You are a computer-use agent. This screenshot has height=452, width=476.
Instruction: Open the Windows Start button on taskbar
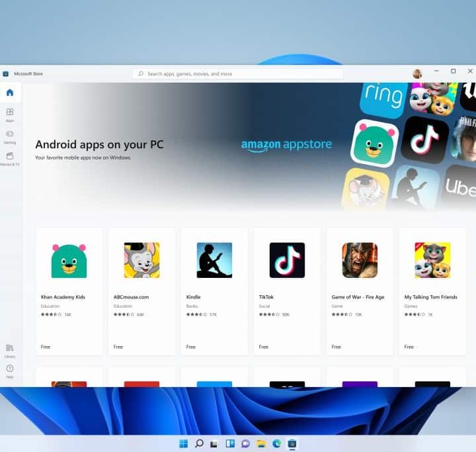tap(183, 444)
